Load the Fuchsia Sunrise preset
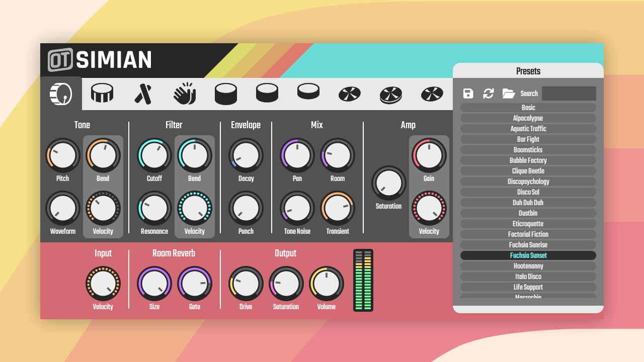 click(x=527, y=244)
